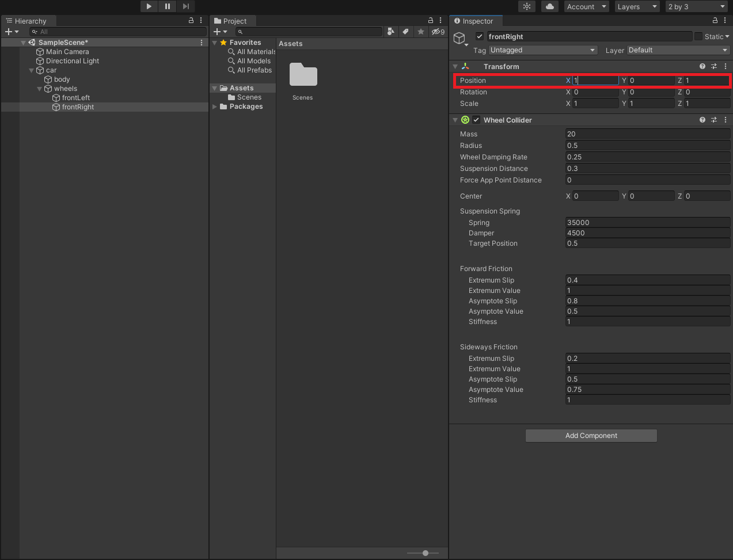The width and height of the screenshot is (733, 560).
Task: Open Project panel three-dot menu
Action: click(440, 20)
